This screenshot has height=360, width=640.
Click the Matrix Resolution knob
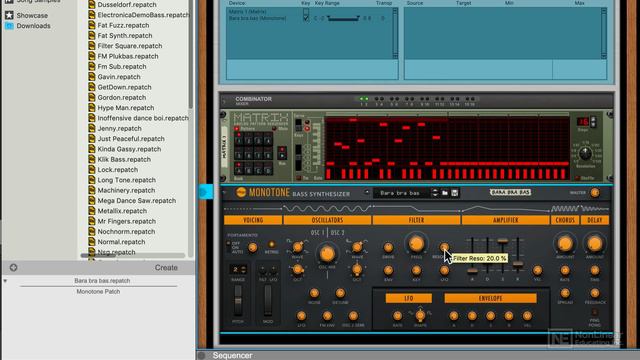point(585,154)
